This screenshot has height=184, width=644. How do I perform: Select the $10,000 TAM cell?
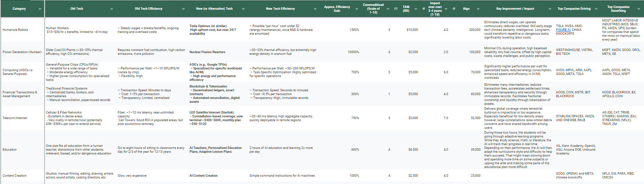pyautogui.click(x=406, y=30)
